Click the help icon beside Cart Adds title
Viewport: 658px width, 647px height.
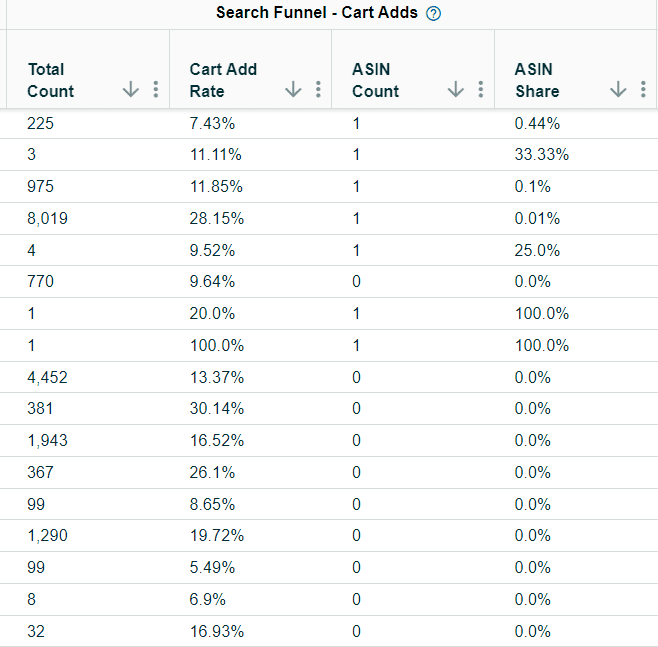434,14
